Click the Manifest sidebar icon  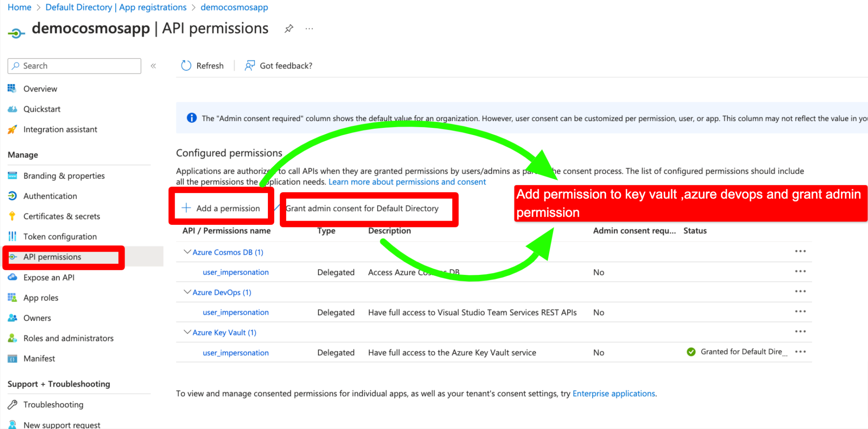12,358
